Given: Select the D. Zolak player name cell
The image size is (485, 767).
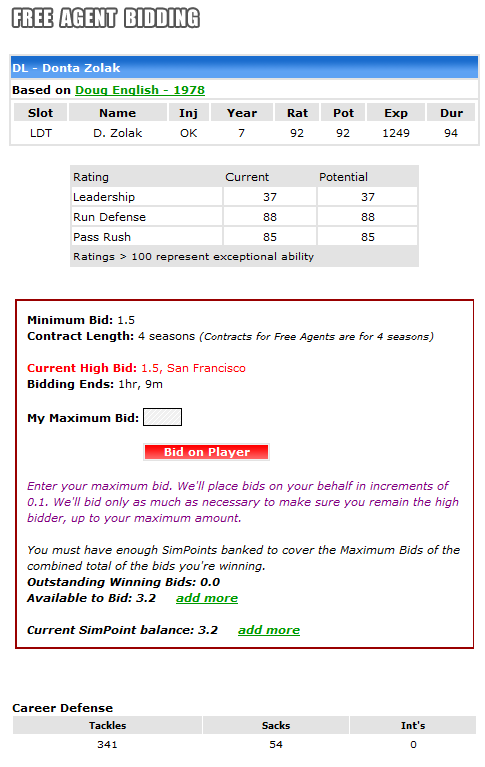Looking at the screenshot, I should (x=117, y=133).
